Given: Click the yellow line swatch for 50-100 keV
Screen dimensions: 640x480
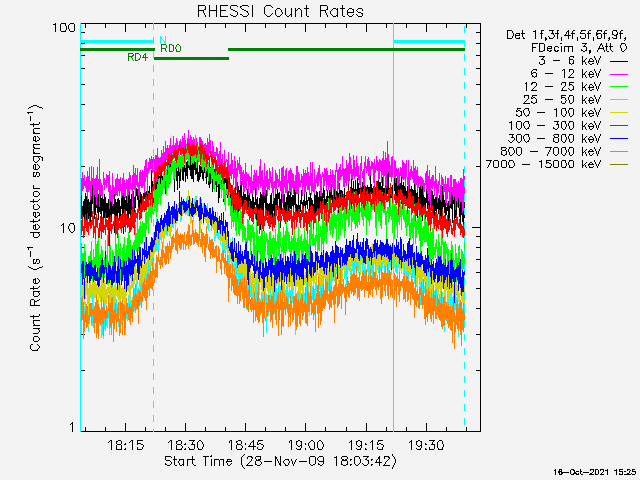Looking at the screenshot, I should (619, 113).
